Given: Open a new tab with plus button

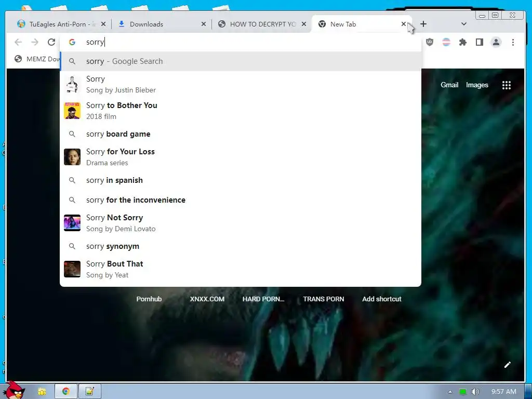Looking at the screenshot, I should click(423, 24).
